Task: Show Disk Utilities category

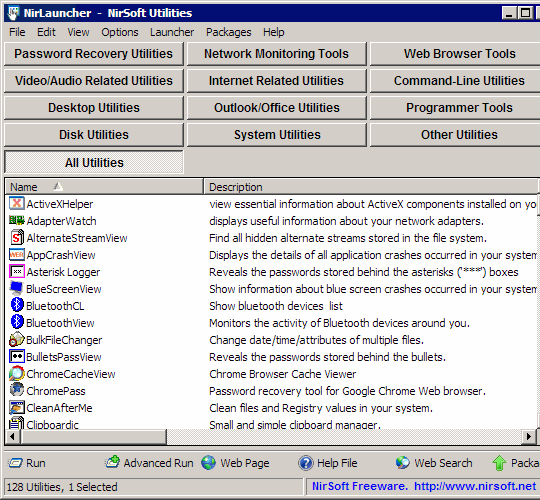Action: 94,135
